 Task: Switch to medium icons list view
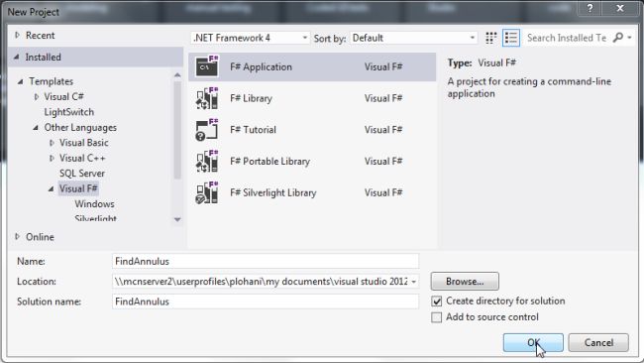[511, 38]
